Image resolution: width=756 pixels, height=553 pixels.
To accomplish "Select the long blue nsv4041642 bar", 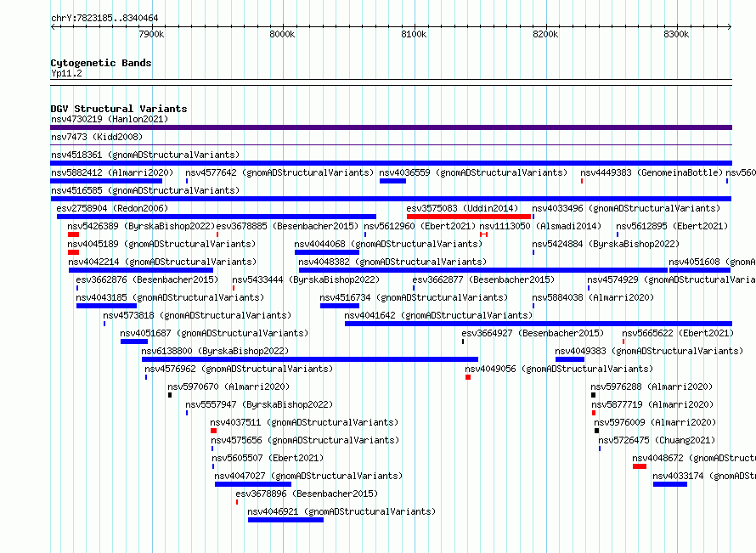I will [x=539, y=324].
